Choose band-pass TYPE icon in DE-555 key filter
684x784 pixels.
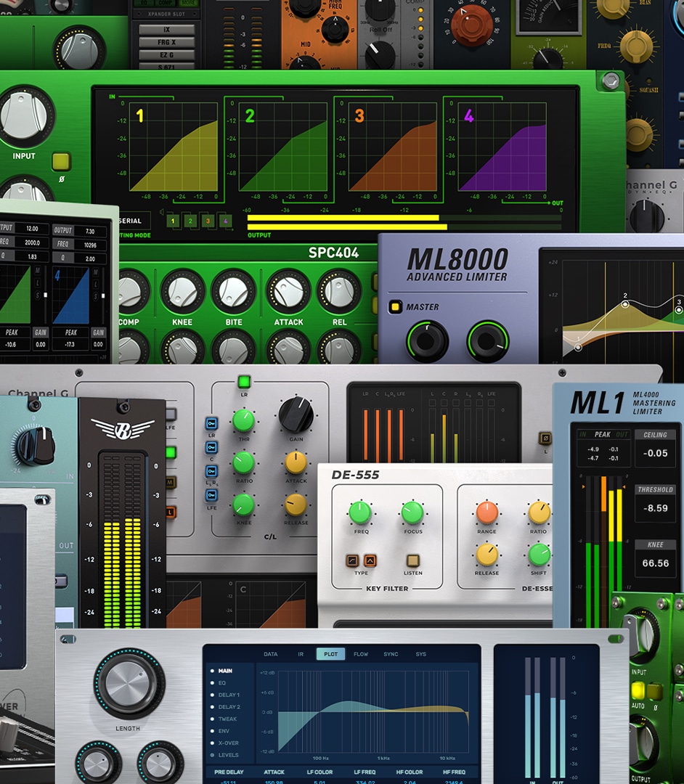point(370,560)
